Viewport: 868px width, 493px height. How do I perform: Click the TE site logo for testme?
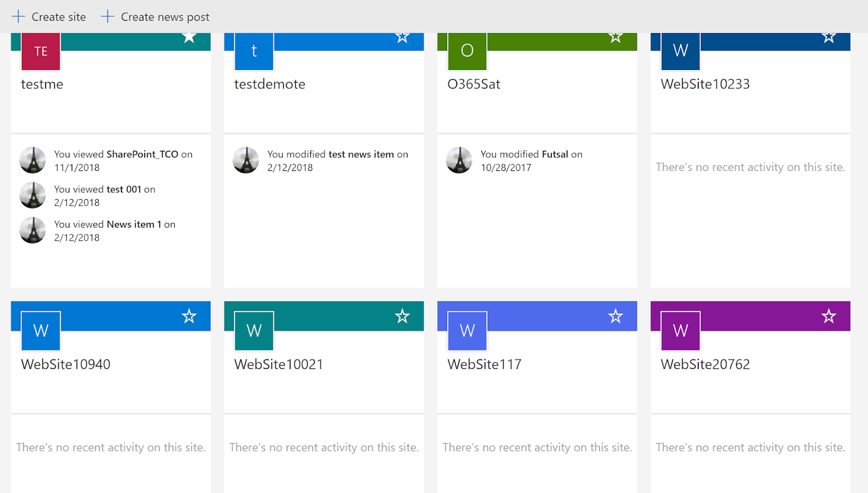pyautogui.click(x=40, y=52)
